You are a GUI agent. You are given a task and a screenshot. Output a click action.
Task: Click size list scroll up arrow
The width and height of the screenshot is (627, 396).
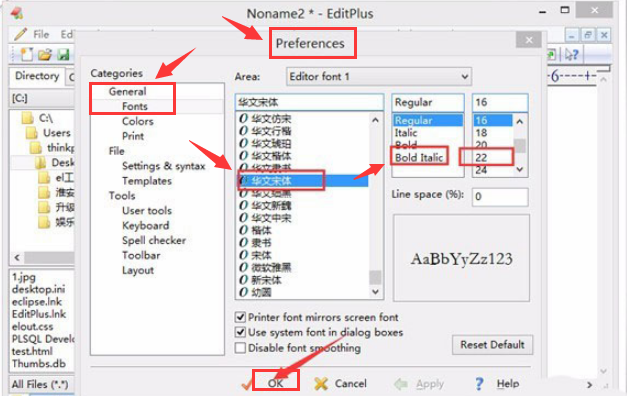coord(519,121)
